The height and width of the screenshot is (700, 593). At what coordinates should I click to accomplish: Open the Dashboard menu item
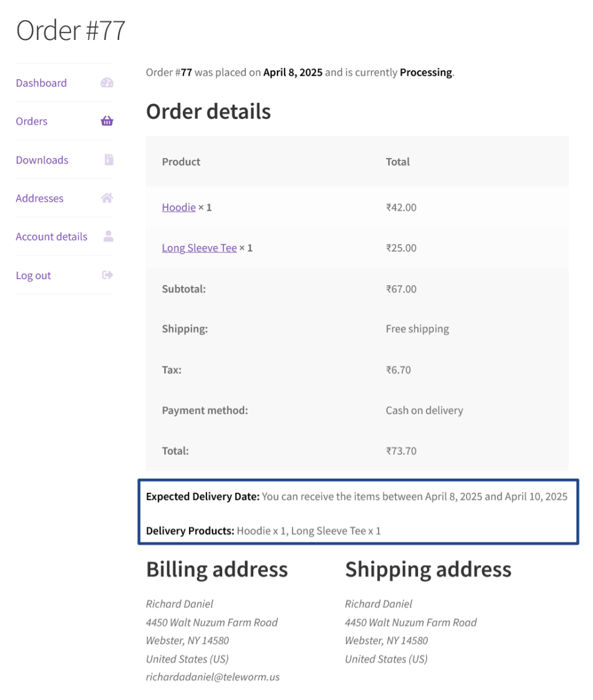pos(41,83)
